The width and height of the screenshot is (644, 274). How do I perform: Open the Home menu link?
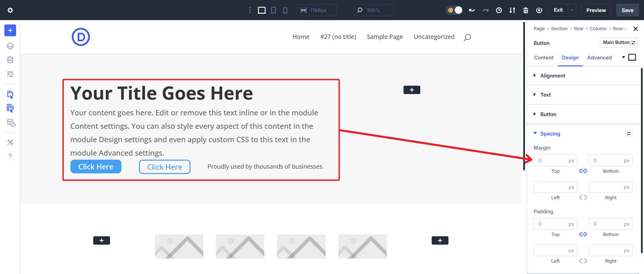pos(301,37)
